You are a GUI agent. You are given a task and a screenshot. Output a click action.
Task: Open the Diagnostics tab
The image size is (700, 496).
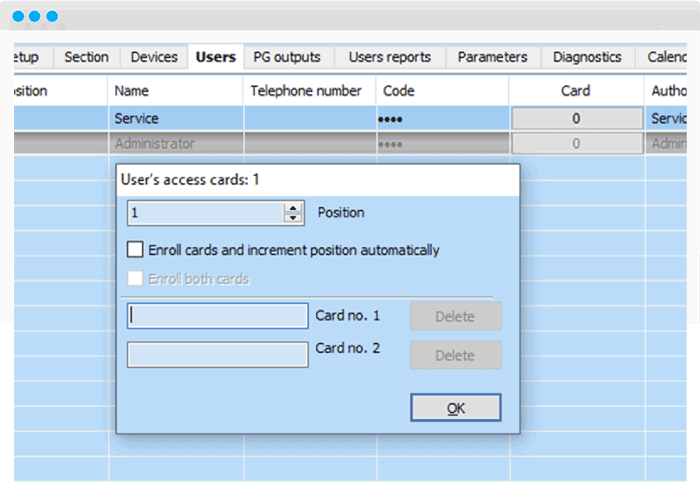(x=587, y=57)
